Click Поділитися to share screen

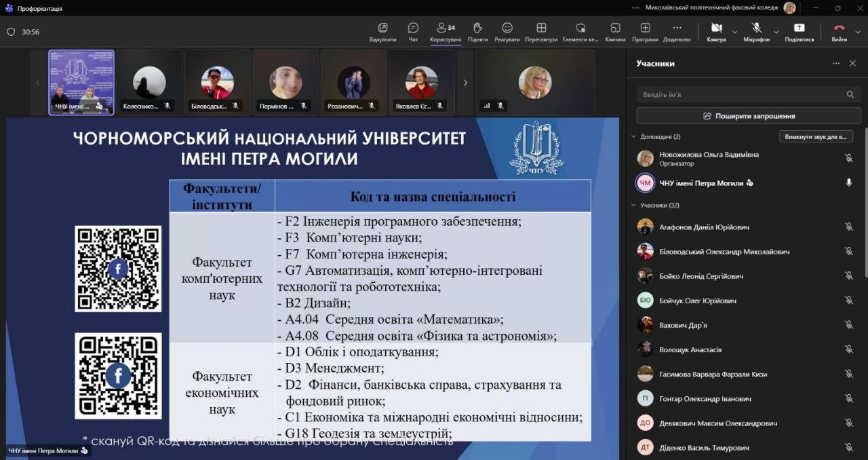click(799, 31)
